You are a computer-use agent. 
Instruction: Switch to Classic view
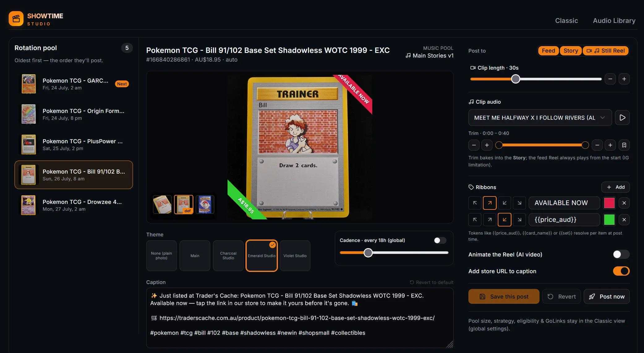[x=566, y=20]
